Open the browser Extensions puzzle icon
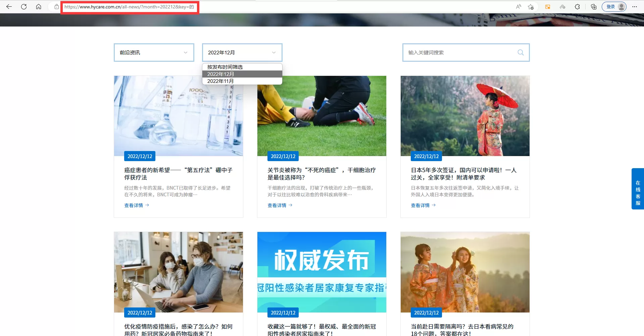Screen dimensions: 644x336 pos(577,7)
